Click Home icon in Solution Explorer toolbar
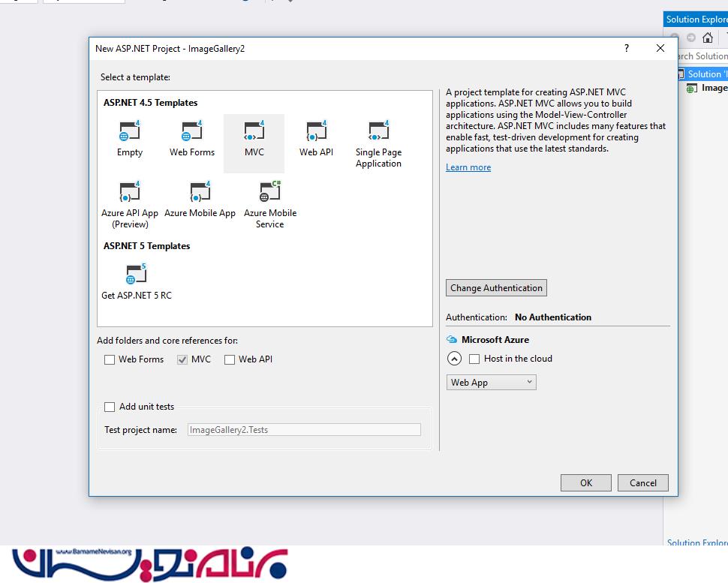Screen dimensions: 728x583 [708, 38]
